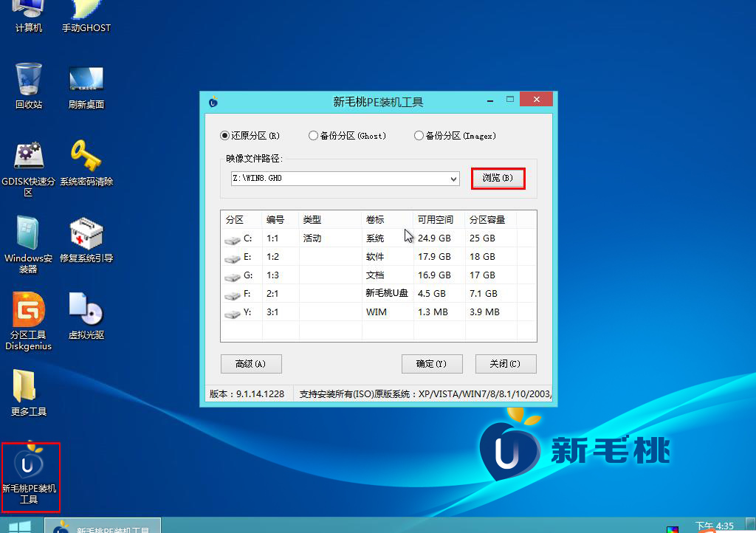Select the 分区工具 Diskgenius desktop icon
Screen dimensions: 756x533
(29, 321)
